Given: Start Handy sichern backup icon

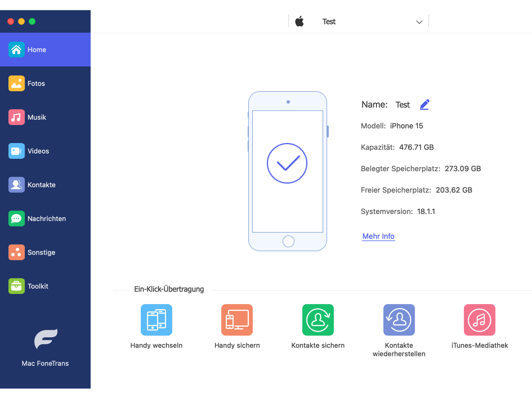Looking at the screenshot, I should tap(237, 320).
